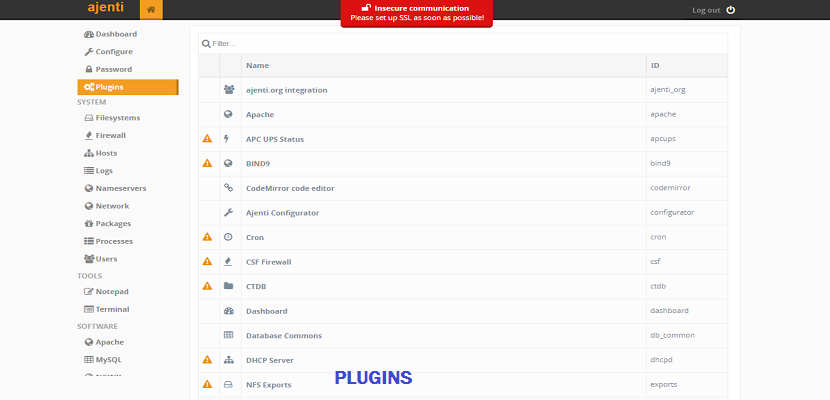Click the warning triangle on DHCP Server row
The image size is (830, 400).
(208, 360)
